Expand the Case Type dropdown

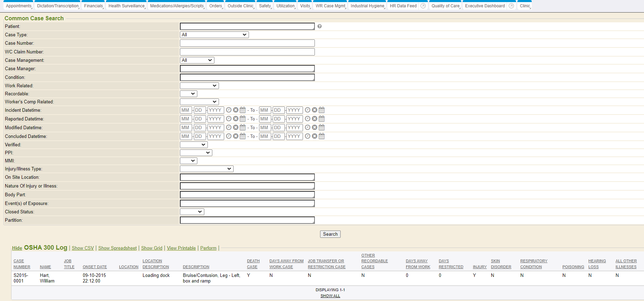click(214, 35)
